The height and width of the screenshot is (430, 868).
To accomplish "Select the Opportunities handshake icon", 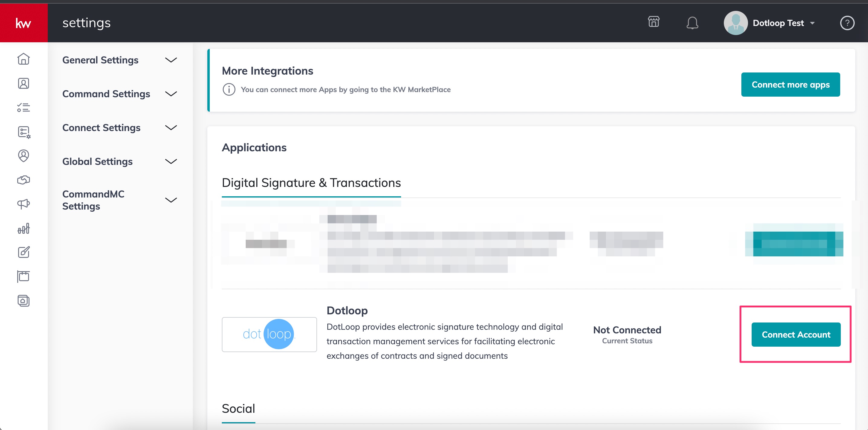I will tap(24, 180).
